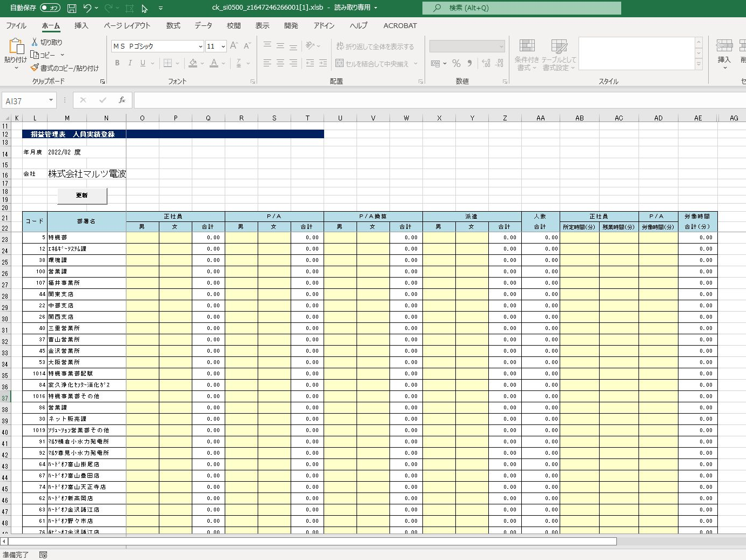
Task: Click row header 37
Action: point(5,399)
